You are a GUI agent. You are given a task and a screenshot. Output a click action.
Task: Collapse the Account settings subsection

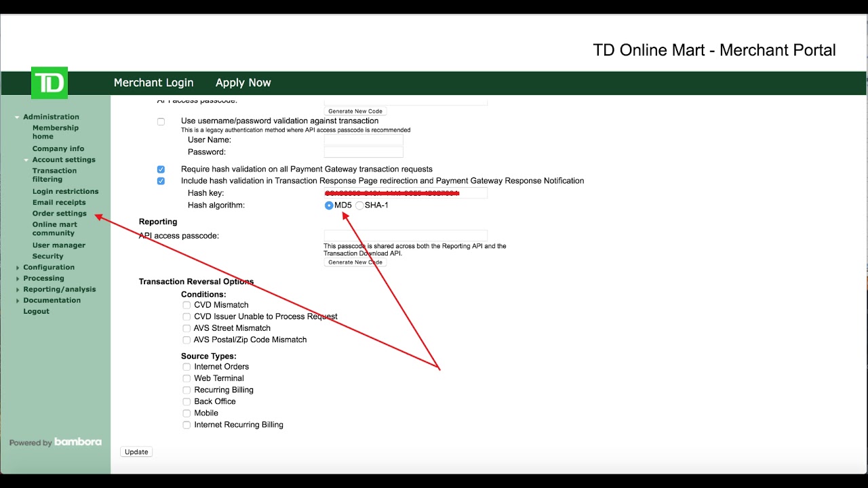26,160
